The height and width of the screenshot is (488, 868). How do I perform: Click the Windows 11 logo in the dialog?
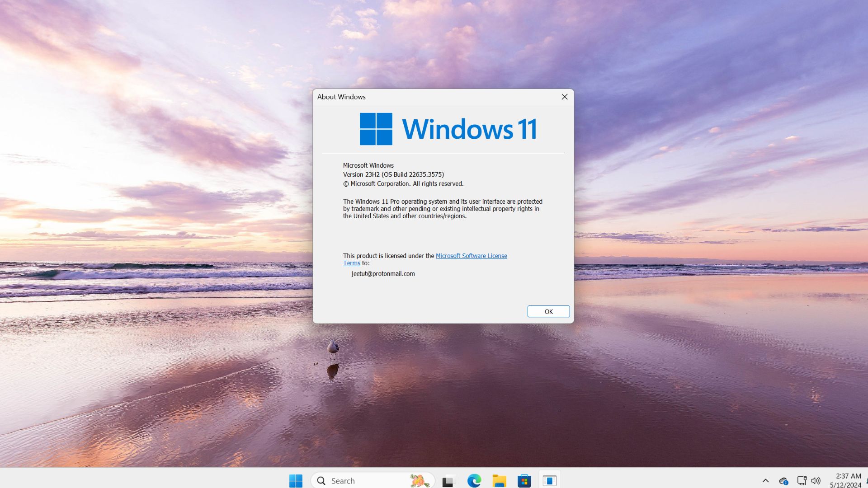pos(448,129)
